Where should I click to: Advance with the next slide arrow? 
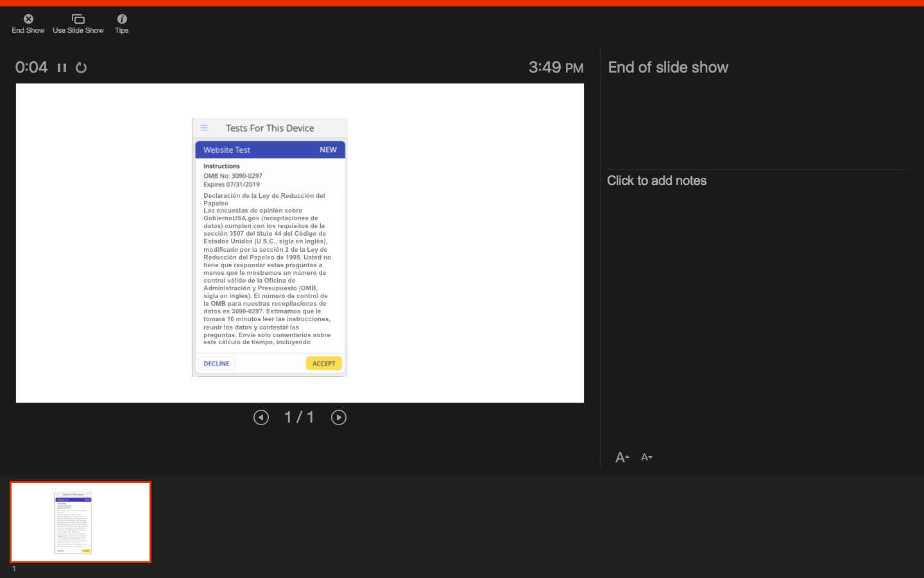point(339,417)
